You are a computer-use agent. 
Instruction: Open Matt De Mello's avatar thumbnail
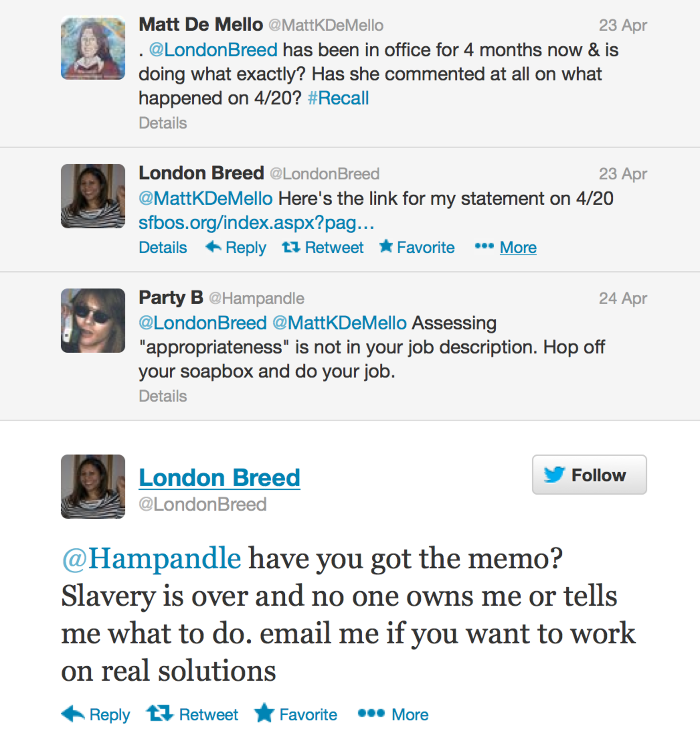click(x=93, y=48)
